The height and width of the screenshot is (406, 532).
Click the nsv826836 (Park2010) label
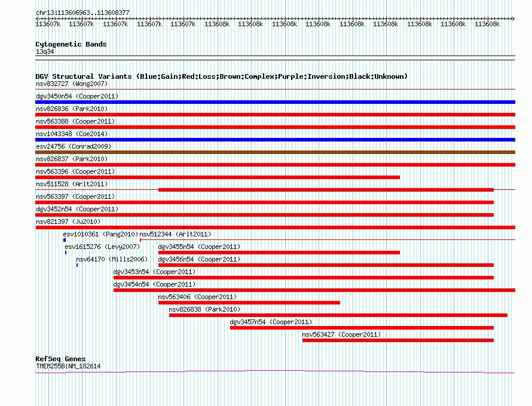click(x=72, y=109)
